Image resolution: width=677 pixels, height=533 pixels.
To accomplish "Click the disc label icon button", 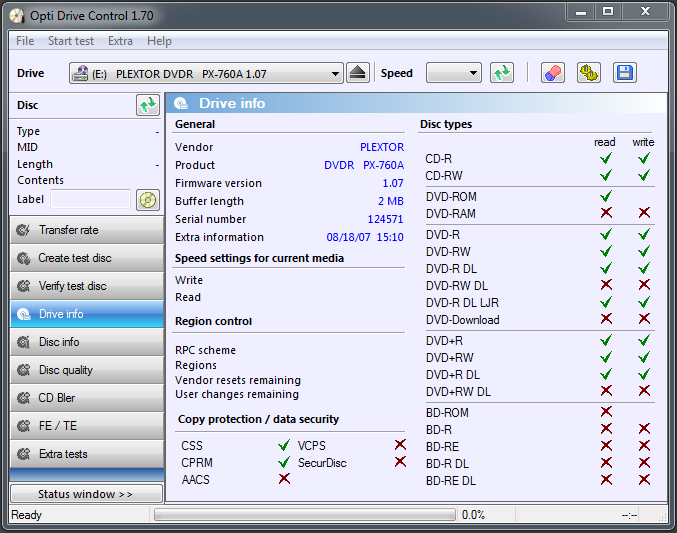I will [148, 200].
